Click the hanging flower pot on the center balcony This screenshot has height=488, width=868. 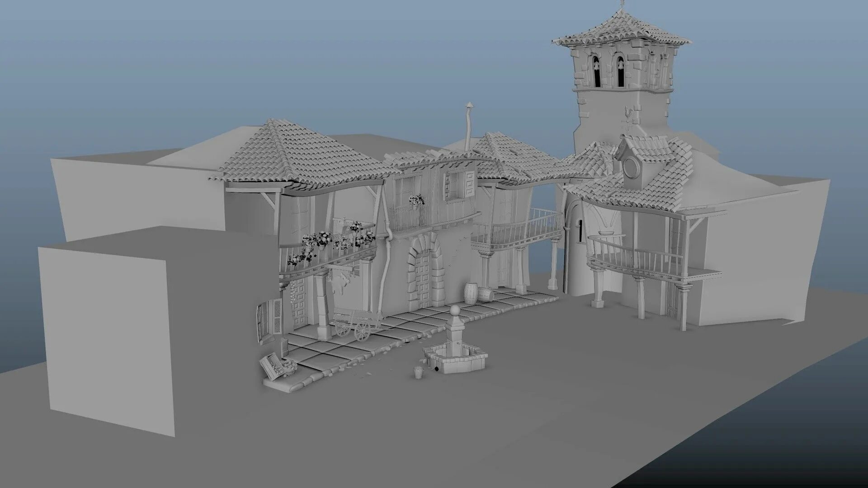pyautogui.click(x=416, y=201)
